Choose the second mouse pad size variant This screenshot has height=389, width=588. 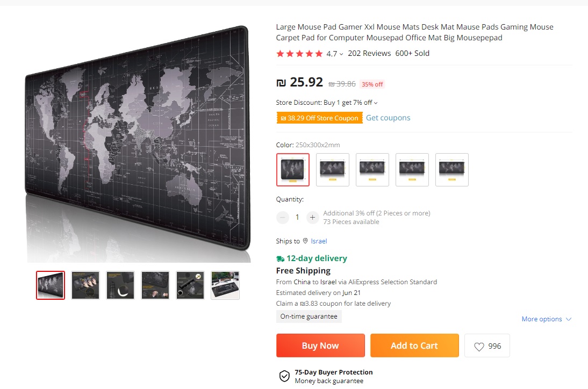pos(333,170)
